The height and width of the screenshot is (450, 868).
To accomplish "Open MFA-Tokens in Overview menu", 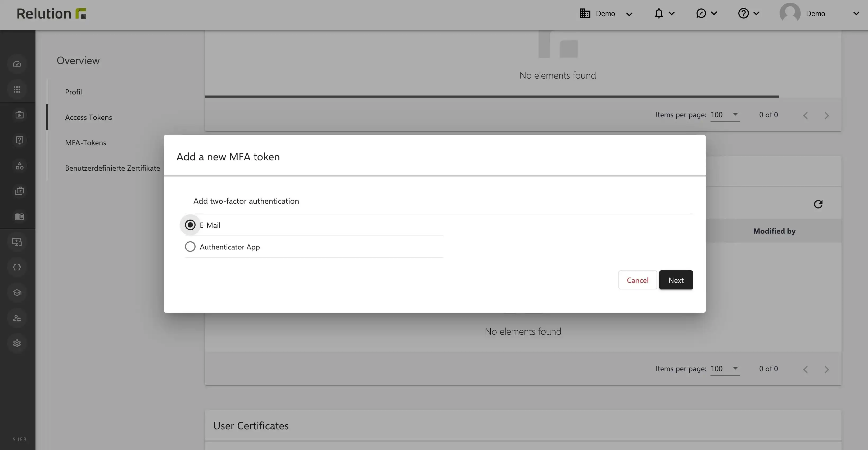I will [85, 143].
